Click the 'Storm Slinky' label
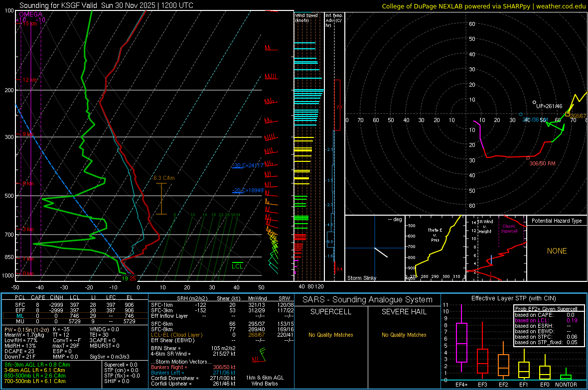The height and width of the screenshot is (390, 588). point(361,278)
